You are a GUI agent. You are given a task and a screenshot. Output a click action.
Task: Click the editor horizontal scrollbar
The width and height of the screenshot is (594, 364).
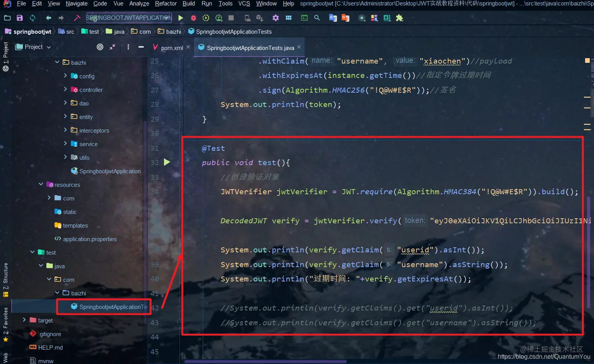[266, 362]
